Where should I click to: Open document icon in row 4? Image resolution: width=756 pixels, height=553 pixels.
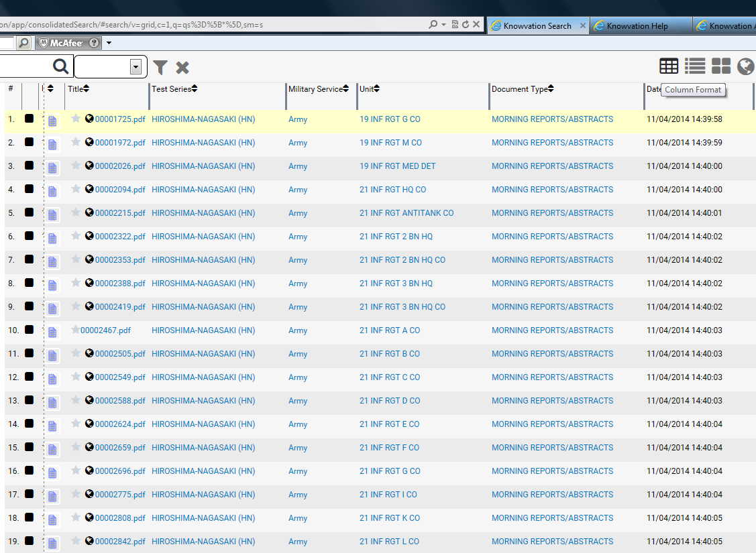click(x=52, y=191)
